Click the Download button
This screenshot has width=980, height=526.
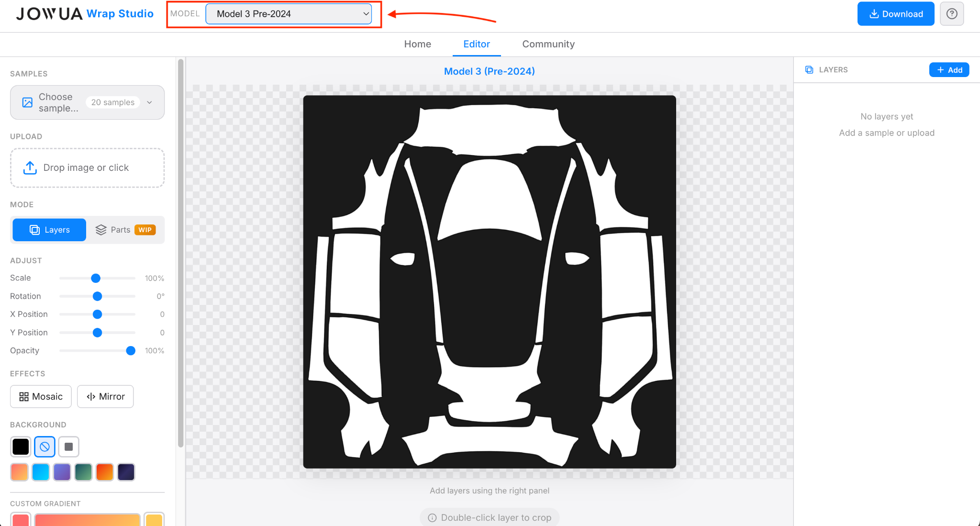pyautogui.click(x=895, y=14)
